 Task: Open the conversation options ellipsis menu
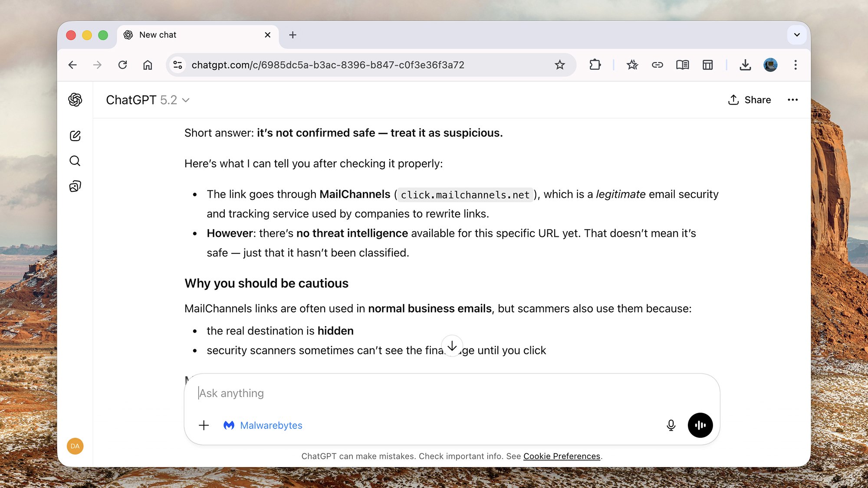[792, 100]
